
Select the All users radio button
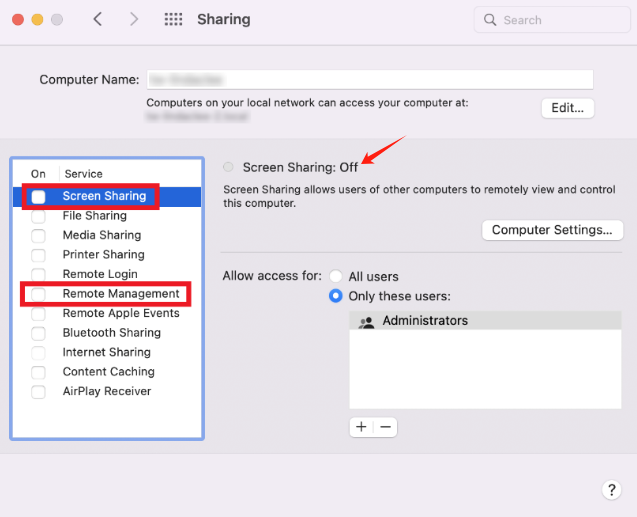pos(336,276)
